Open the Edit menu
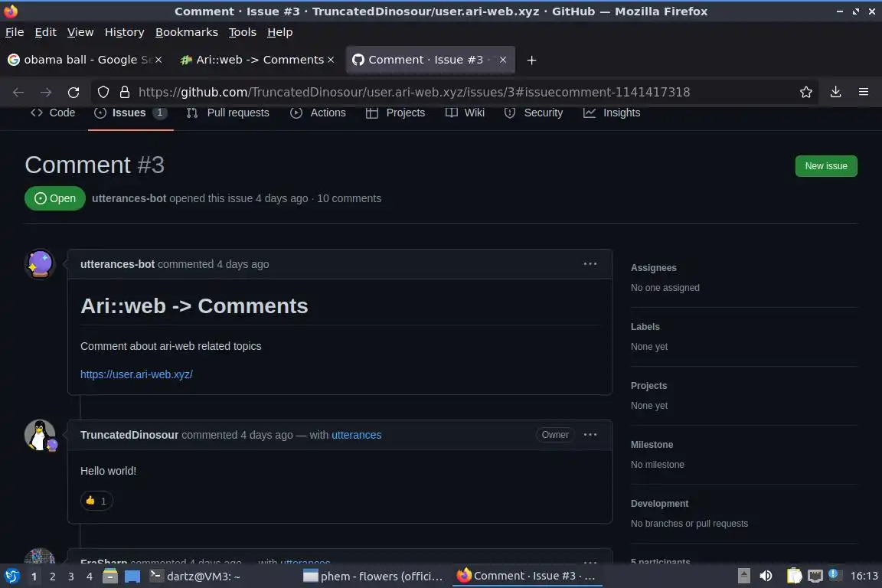The image size is (882, 588). coord(46,32)
